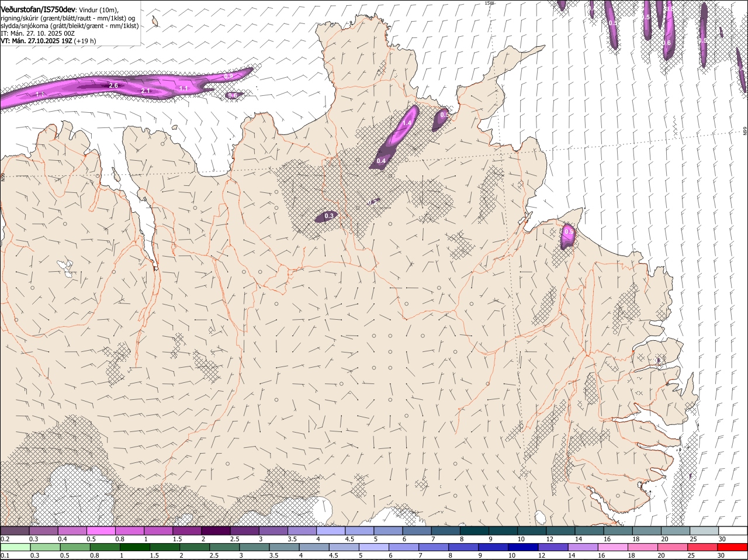Click the 14 label on the rain legend

tap(570, 555)
